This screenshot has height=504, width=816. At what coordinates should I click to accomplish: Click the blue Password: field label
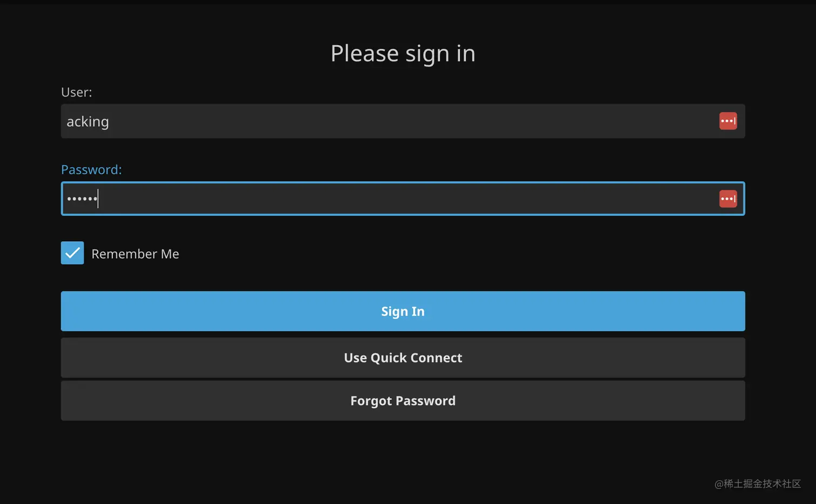(x=91, y=170)
